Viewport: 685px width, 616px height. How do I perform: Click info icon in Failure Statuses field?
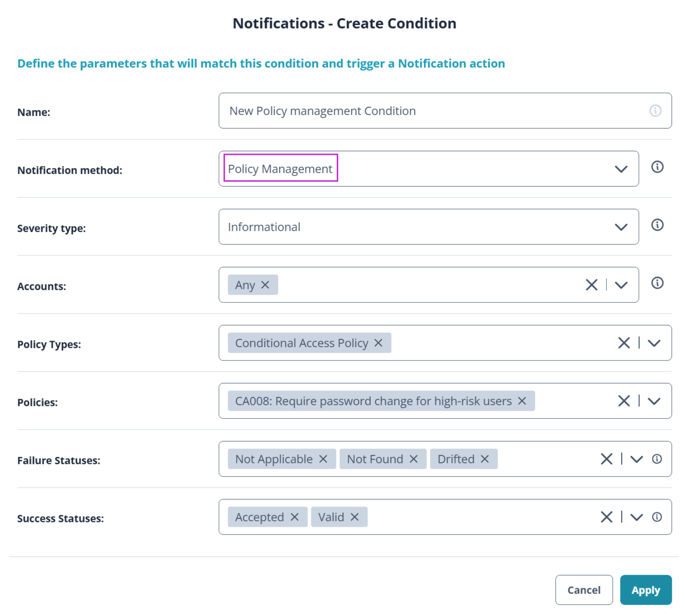(656, 459)
